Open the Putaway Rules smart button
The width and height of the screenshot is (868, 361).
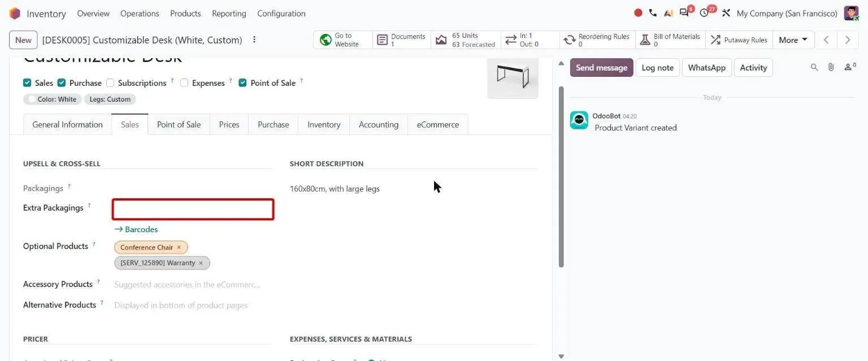tap(739, 40)
